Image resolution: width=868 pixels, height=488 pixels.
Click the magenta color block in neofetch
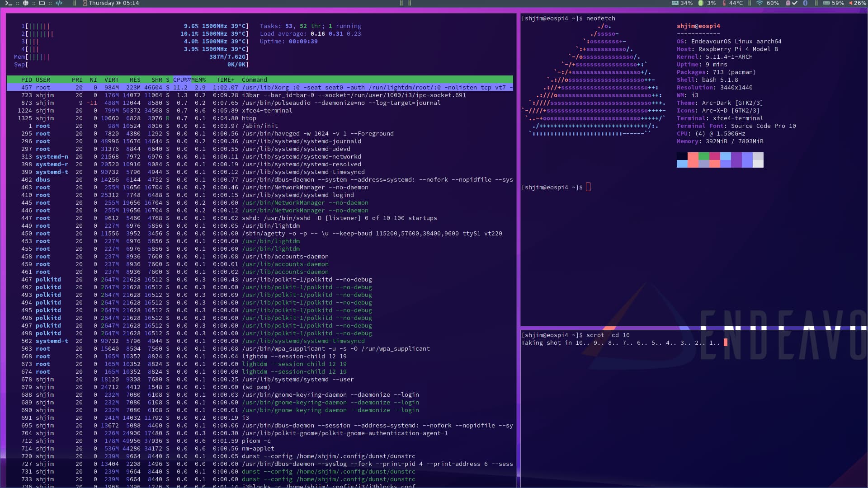[x=714, y=156]
